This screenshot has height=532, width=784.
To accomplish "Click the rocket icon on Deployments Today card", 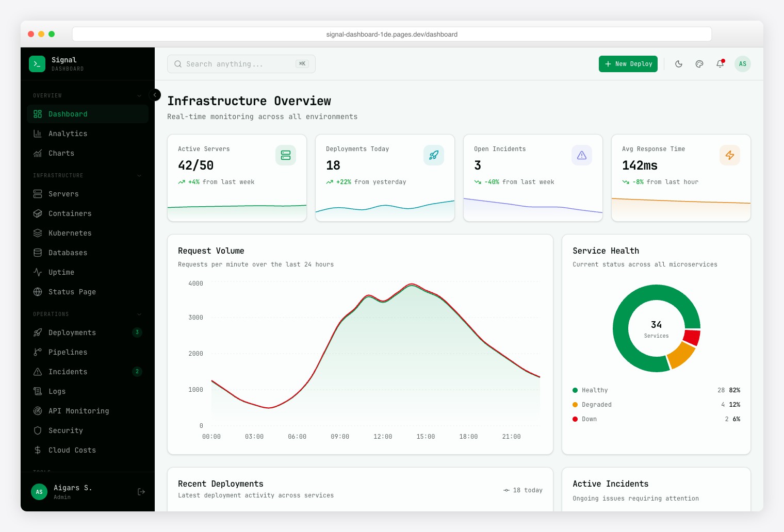I will point(434,155).
